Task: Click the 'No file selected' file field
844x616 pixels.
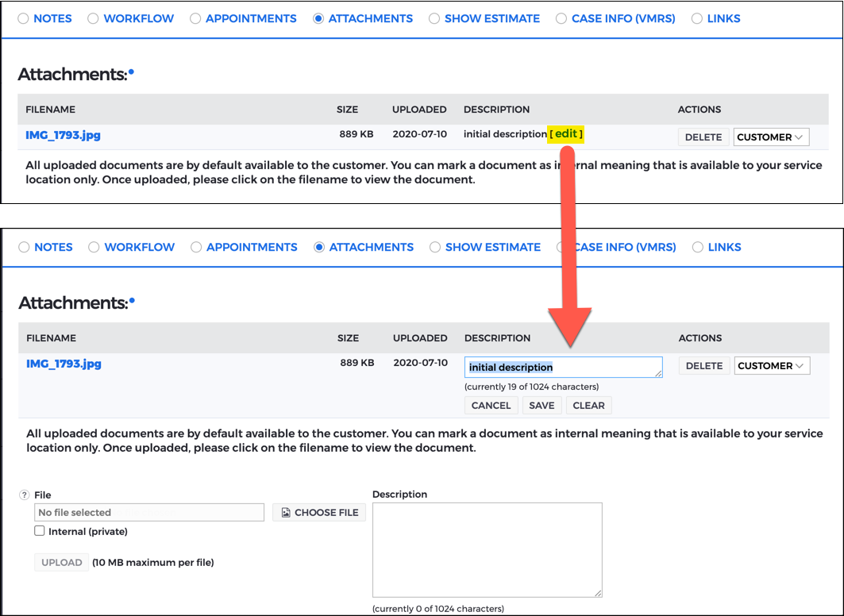Action: click(x=149, y=512)
